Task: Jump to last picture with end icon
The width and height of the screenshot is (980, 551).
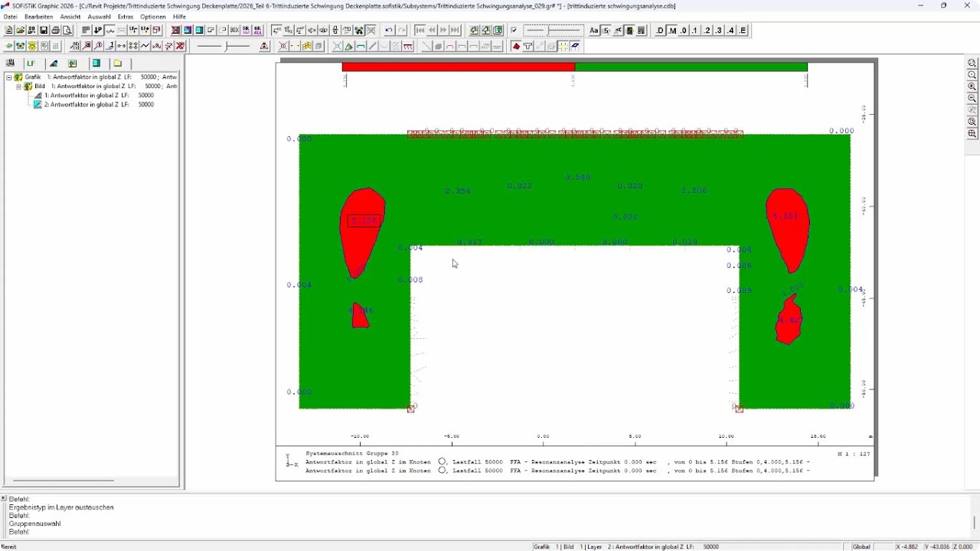Action: pyautogui.click(x=455, y=31)
